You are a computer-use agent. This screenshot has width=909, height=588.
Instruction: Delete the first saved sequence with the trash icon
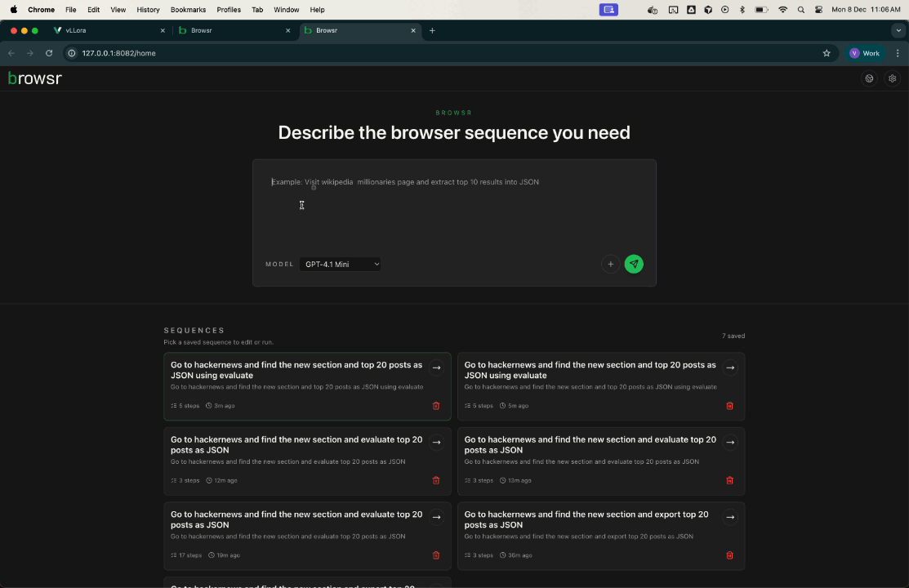(436, 406)
